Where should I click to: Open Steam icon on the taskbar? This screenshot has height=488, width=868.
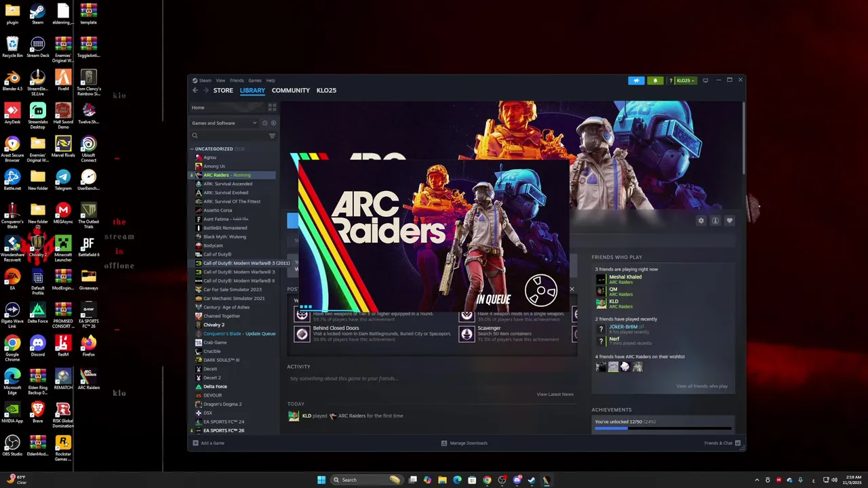pyautogui.click(x=532, y=480)
